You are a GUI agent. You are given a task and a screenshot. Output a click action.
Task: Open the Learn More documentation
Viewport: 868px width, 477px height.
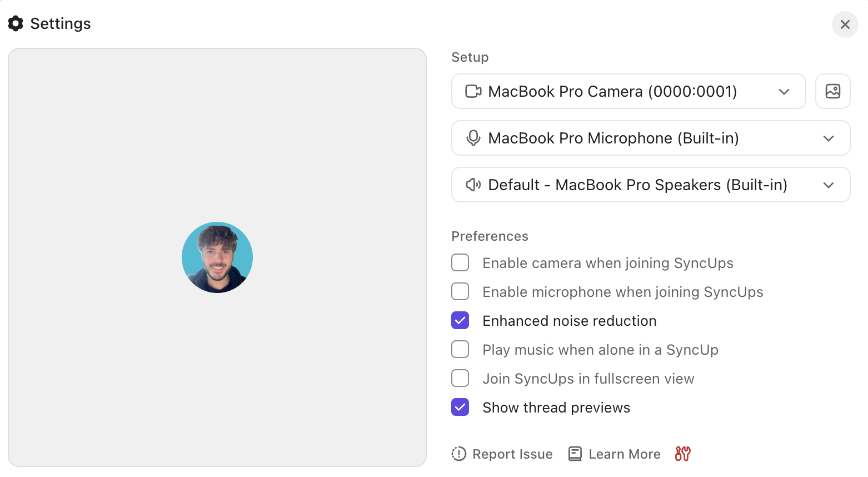pyautogui.click(x=624, y=454)
